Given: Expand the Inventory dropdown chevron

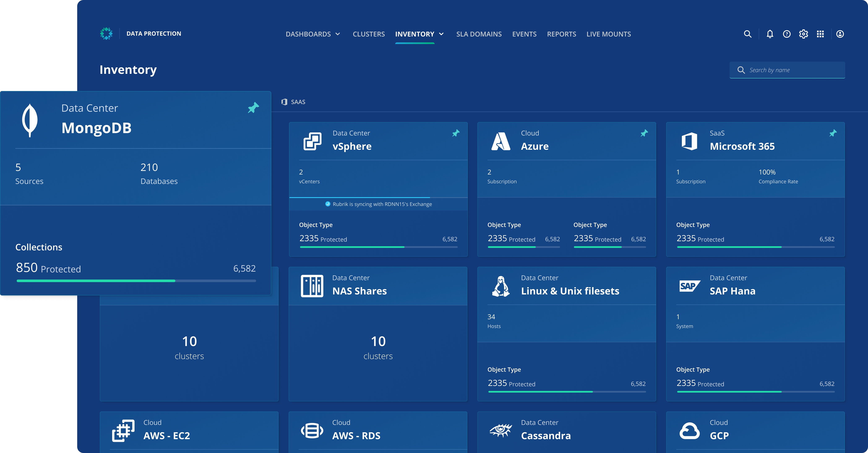Looking at the screenshot, I should pyautogui.click(x=441, y=34).
